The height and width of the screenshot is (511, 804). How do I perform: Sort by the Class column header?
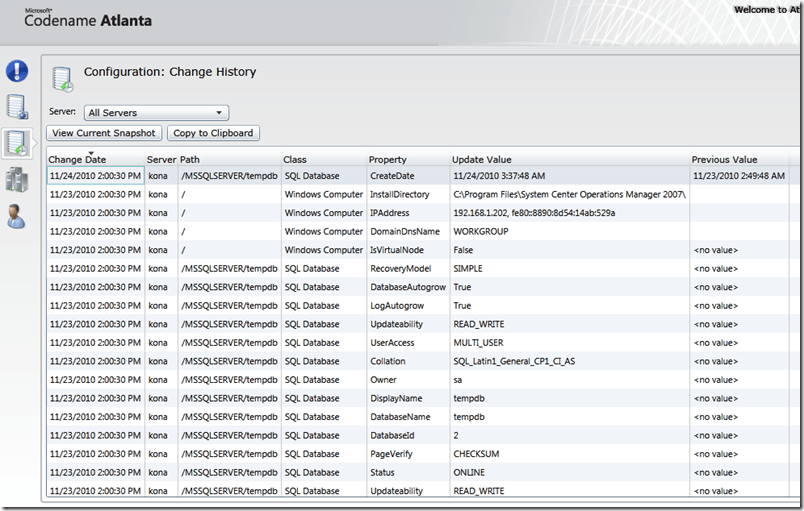click(295, 160)
